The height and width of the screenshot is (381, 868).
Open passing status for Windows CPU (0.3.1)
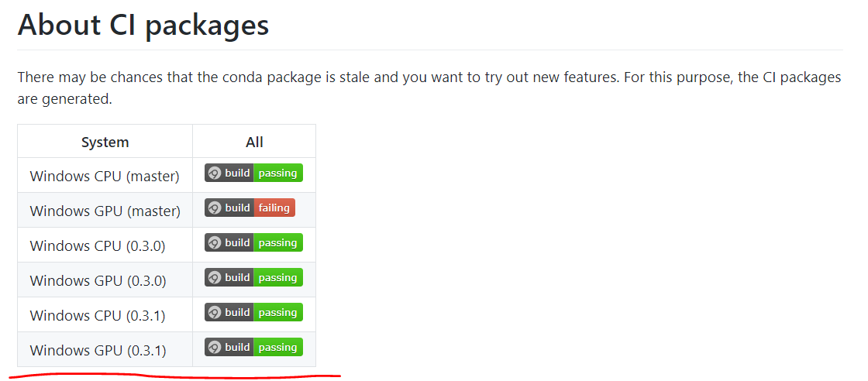coord(278,312)
